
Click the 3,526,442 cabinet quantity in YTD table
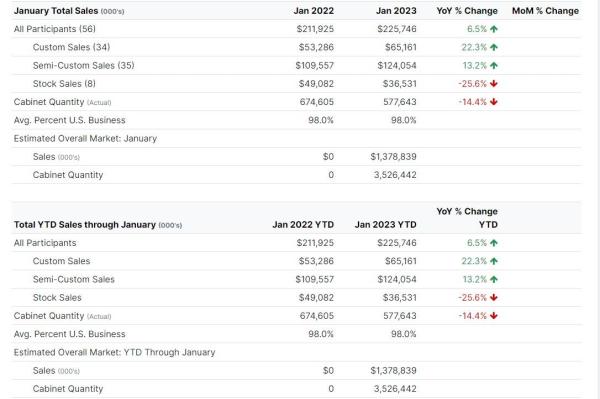(395, 389)
